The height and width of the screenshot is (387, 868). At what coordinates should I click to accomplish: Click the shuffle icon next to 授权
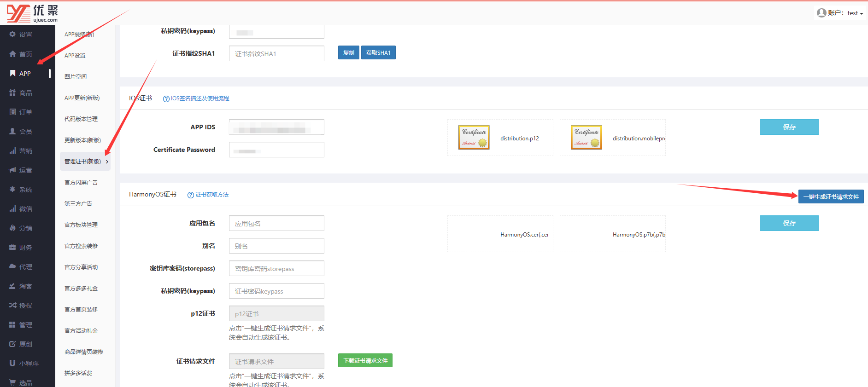coord(12,305)
